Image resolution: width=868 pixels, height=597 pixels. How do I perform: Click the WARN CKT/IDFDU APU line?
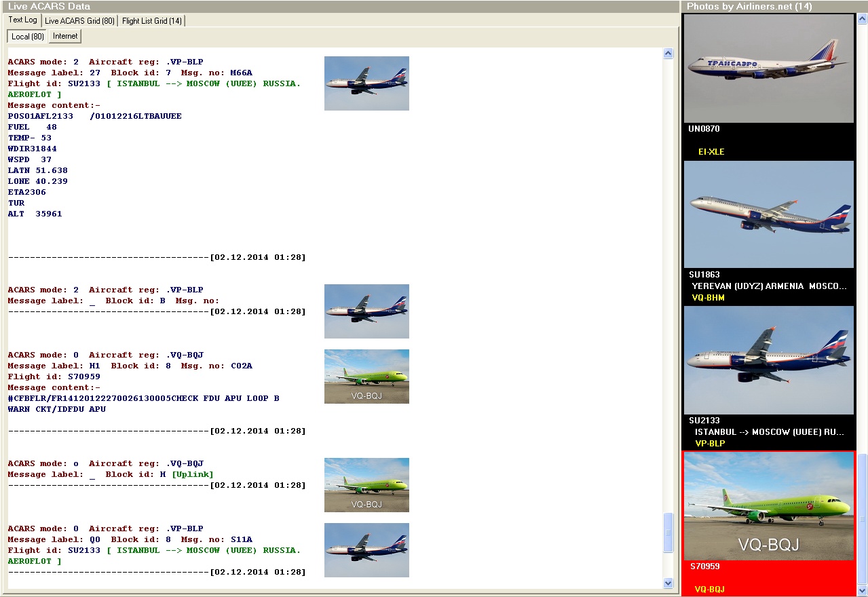click(57, 409)
